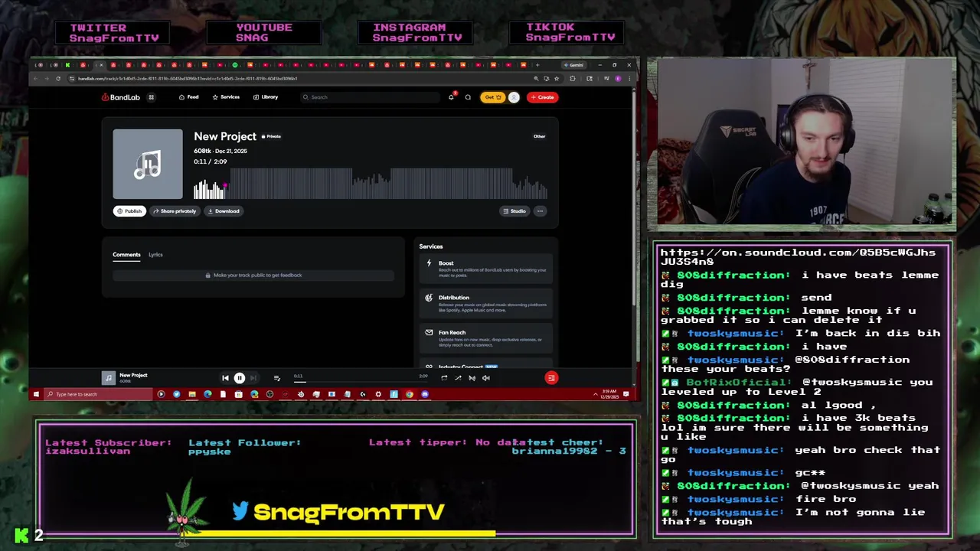Open Discord from the taskbar
980x551 pixels.
click(x=425, y=394)
